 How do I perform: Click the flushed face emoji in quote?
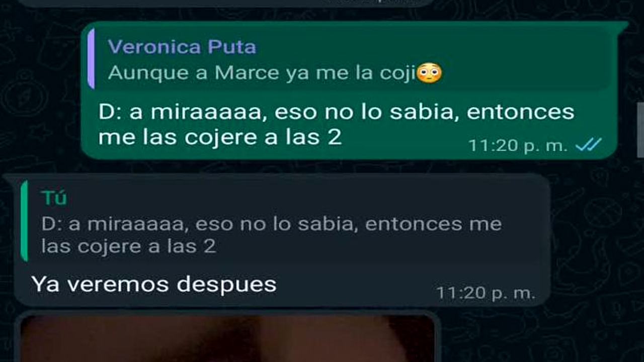pyautogui.click(x=429, y=73)
